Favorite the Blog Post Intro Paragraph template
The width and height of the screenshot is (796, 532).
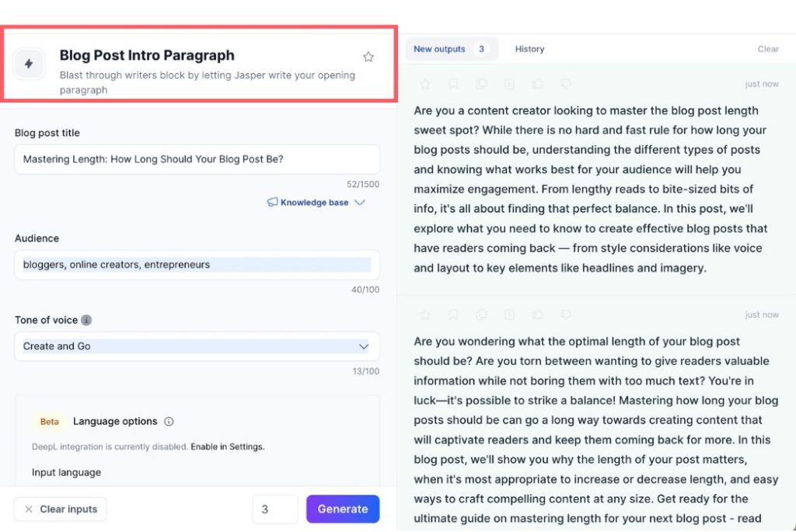coord(368,57)
